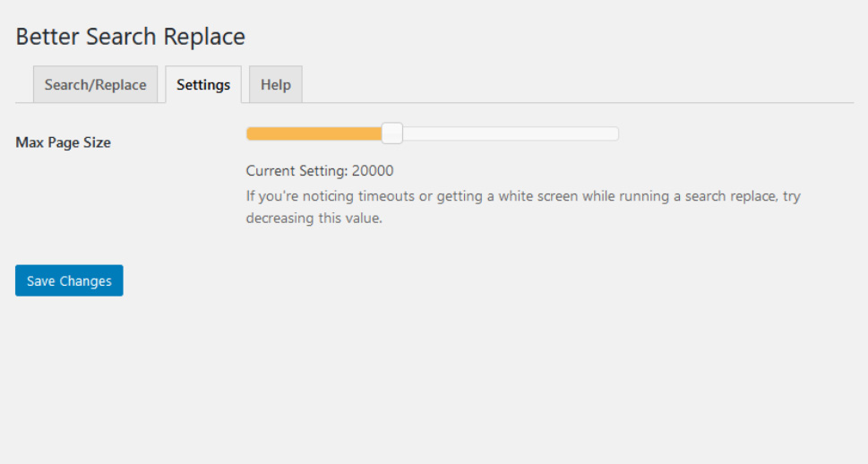Click the empty white part of slider track
Screen dimensions: 868x464
tap(511, 133)
